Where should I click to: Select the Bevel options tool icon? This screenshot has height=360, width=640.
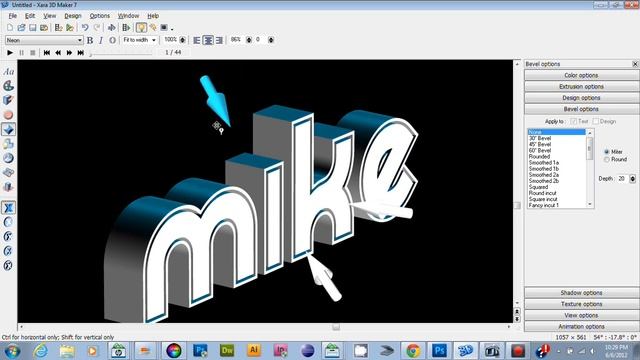(x=8, y=129)
